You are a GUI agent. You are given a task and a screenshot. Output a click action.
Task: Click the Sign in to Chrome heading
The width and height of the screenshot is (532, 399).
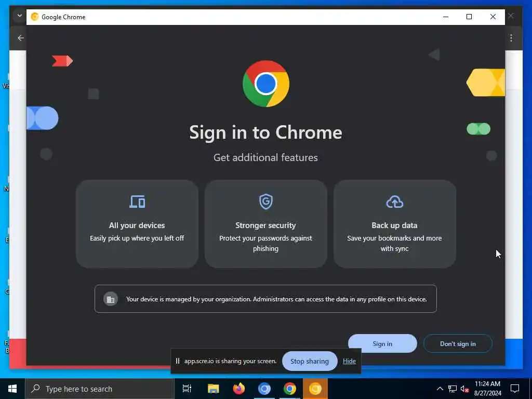tap(265, 132)
